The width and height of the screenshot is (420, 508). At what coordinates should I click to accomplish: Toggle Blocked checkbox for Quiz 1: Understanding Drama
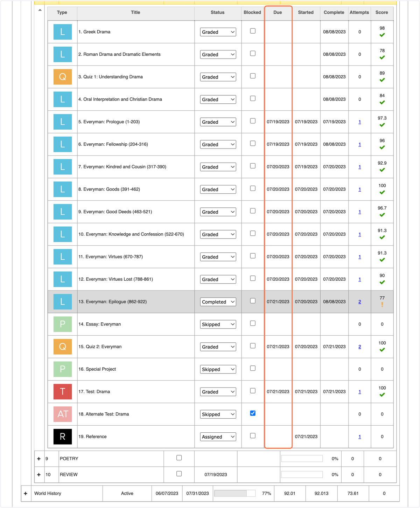(253, 76)
